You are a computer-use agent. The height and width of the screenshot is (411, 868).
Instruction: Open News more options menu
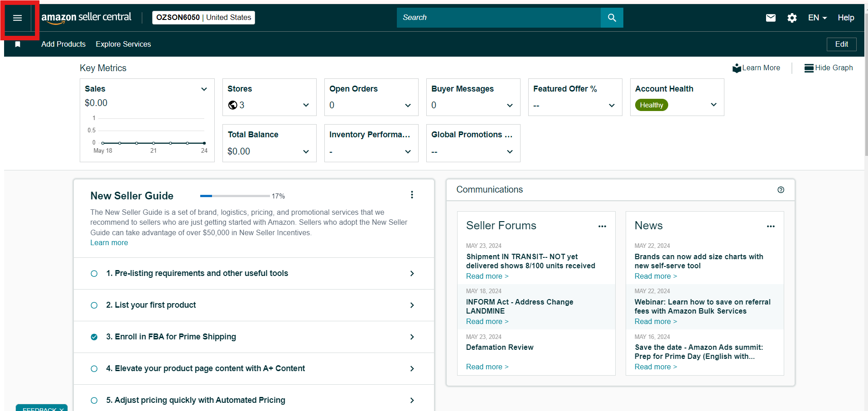coord(771,226)
